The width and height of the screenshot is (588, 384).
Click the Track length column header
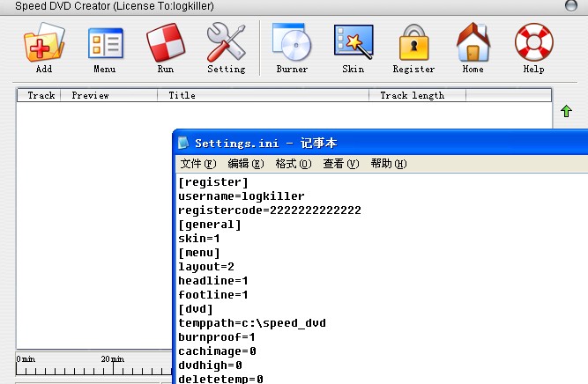click(417, 95)
